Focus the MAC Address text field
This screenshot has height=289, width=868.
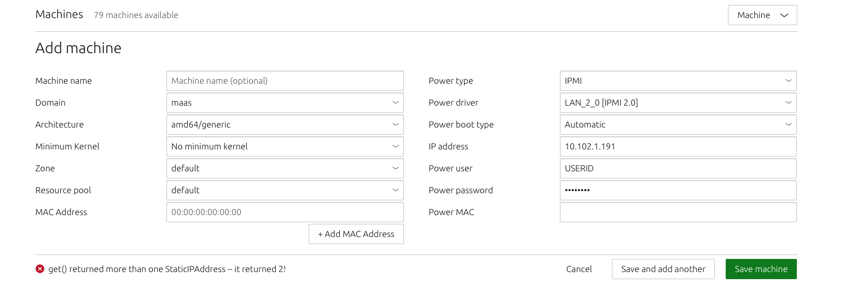pos(285,212)
